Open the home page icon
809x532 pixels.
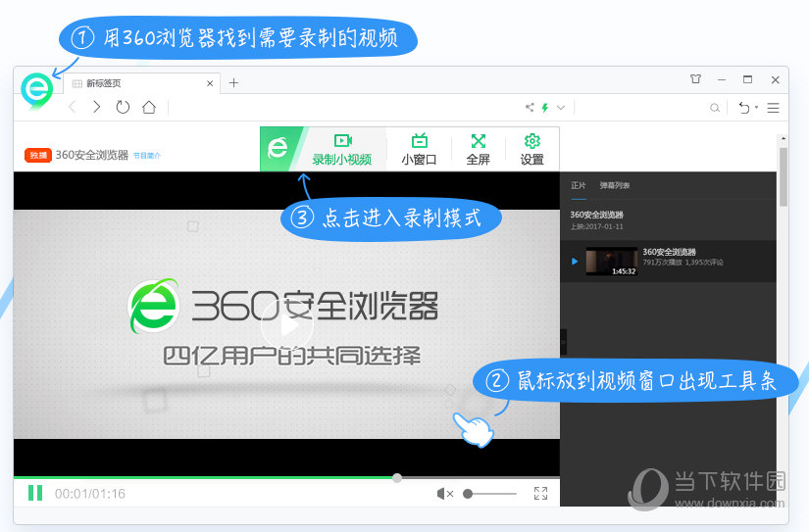coord(149,107)
